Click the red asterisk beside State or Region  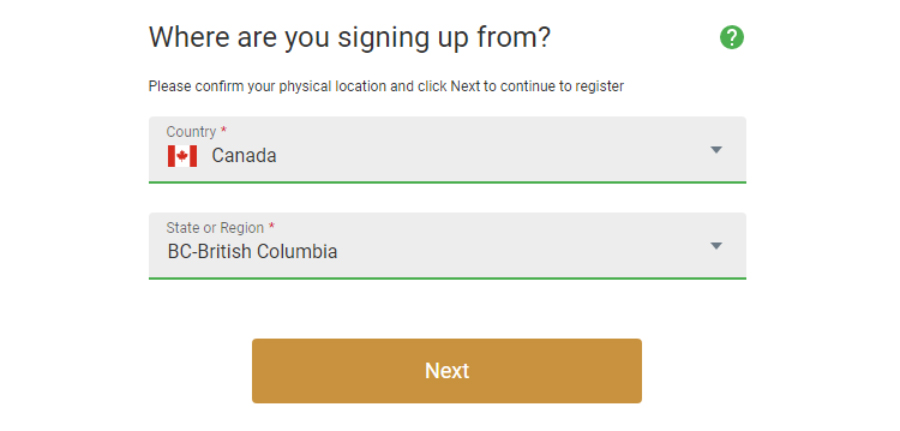271,226
